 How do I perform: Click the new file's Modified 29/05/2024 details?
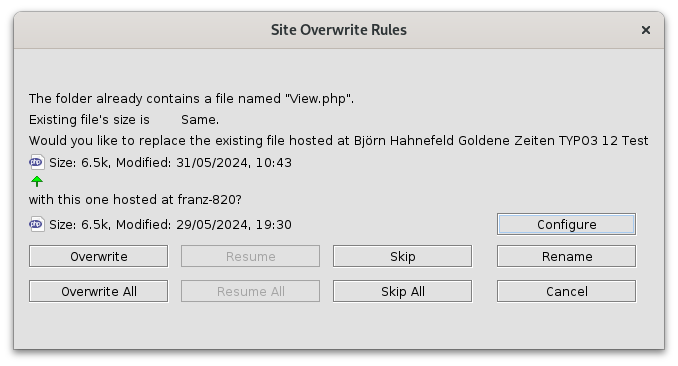click(170, 225)
